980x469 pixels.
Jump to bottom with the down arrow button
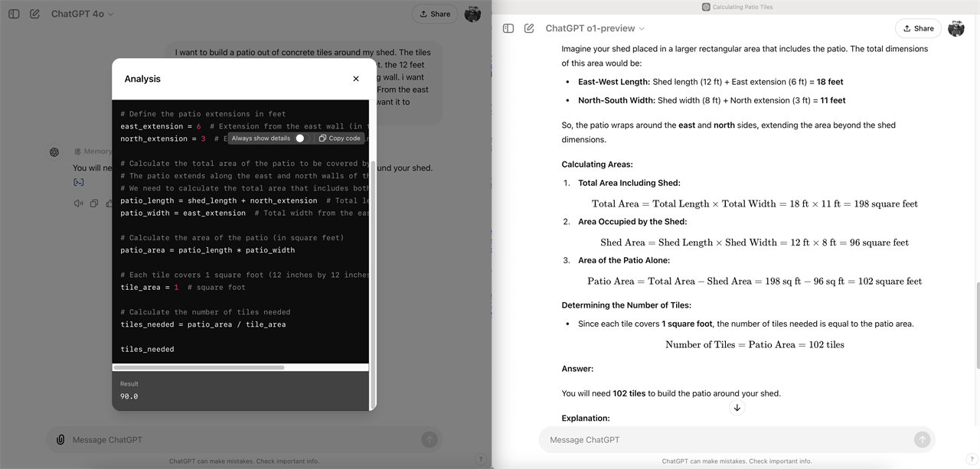click(737, 408)
